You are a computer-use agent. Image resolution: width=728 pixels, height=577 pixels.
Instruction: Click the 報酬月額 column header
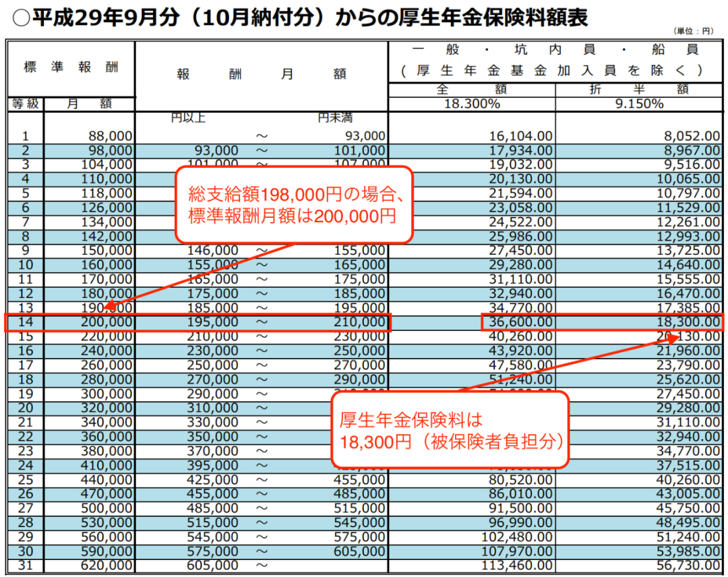(261, 74)
